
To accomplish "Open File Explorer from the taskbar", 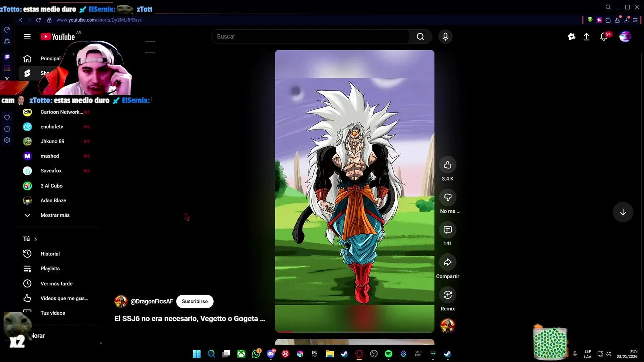I will (330, 354).
